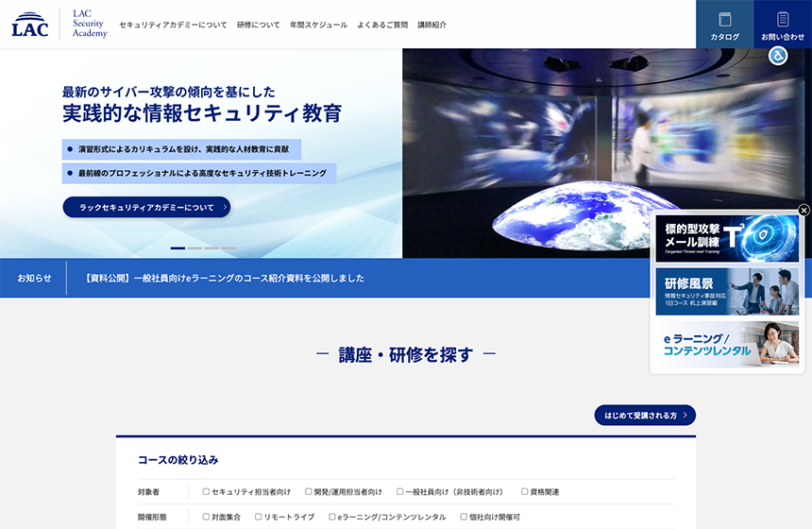Click the 開催形態 row label

[152, 517]
